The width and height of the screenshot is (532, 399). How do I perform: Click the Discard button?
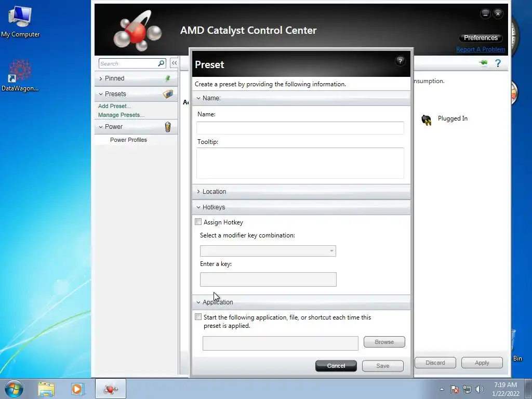(x=435, y=363)
